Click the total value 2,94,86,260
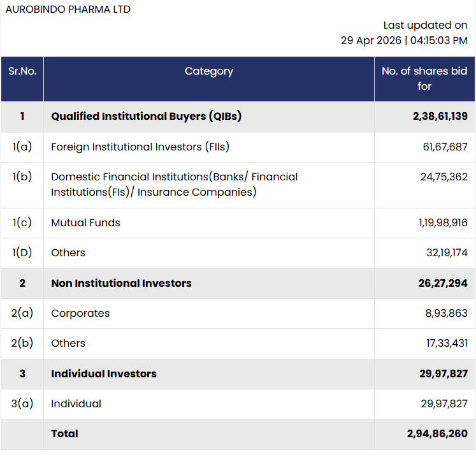The width and height of the screenshot is (476, 457). [437, 433]
